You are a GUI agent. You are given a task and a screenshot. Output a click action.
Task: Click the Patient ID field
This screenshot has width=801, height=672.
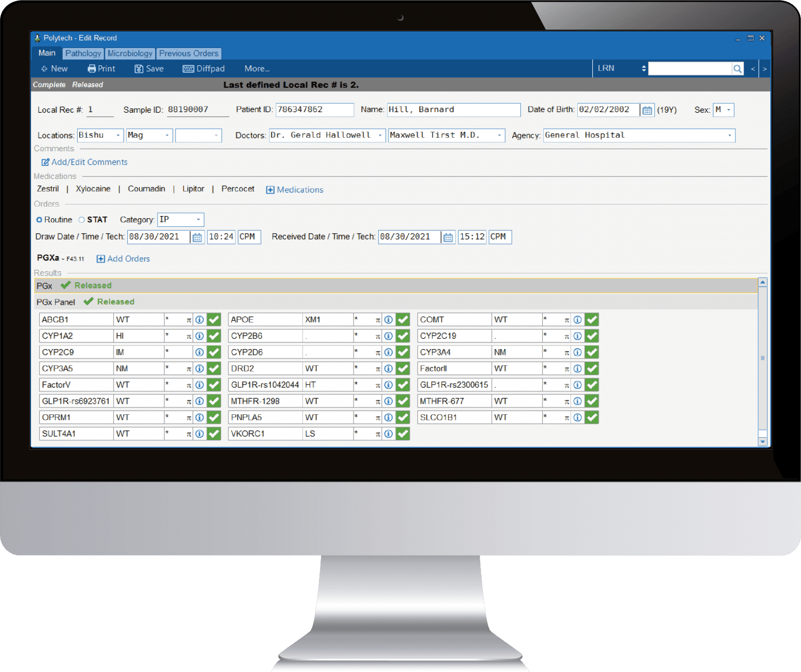(x=315, y=110)
